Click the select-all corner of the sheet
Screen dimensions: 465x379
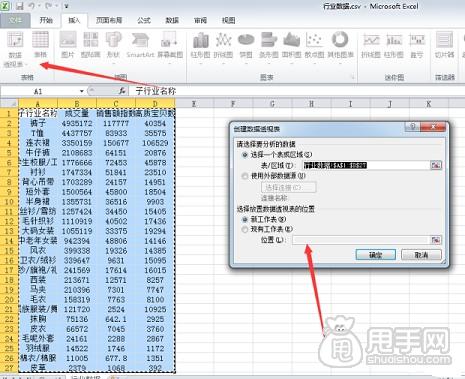point(9,103)
